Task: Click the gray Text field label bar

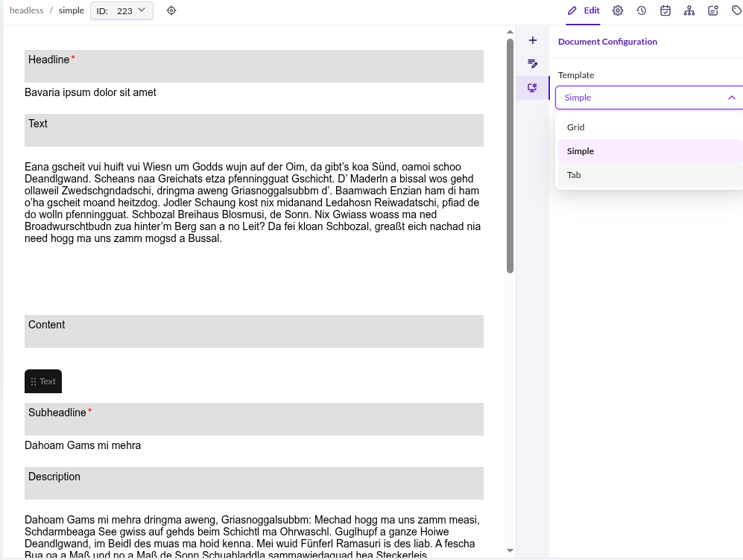Action: coord(254,130)
